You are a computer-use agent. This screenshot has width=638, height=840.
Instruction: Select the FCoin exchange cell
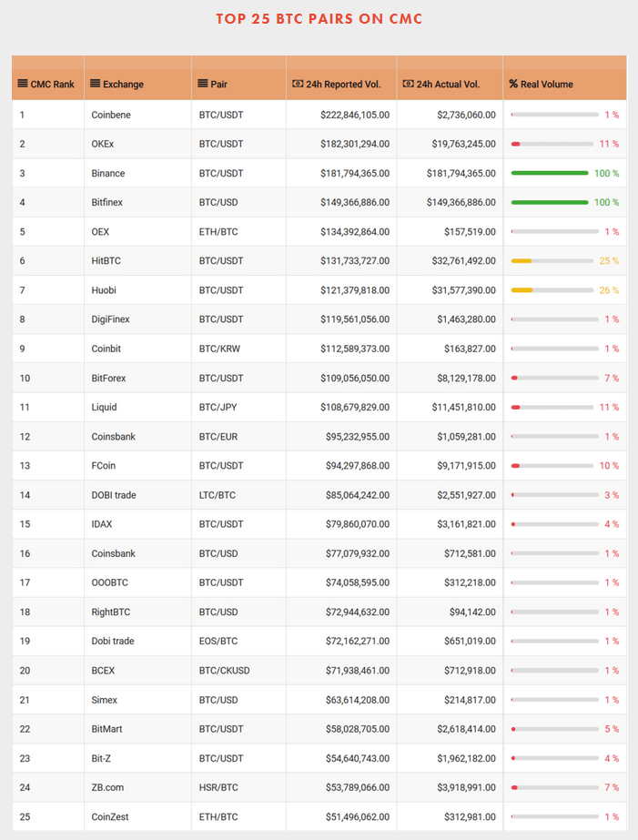pos(137,466)
